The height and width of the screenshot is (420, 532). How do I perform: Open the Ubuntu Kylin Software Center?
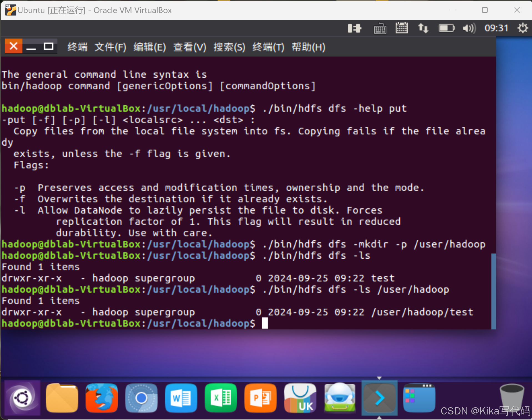[x=300, y=398]
